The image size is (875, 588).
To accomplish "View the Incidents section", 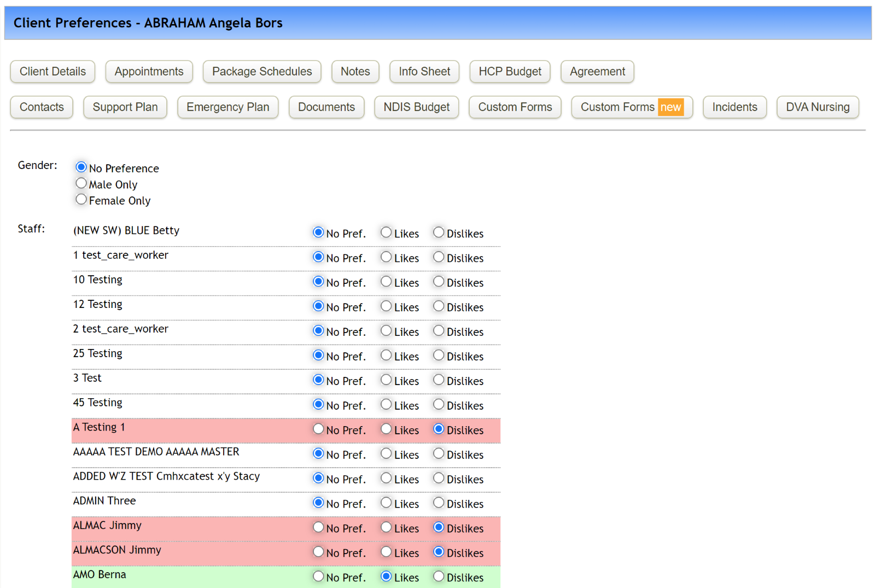I will point(734,107).
